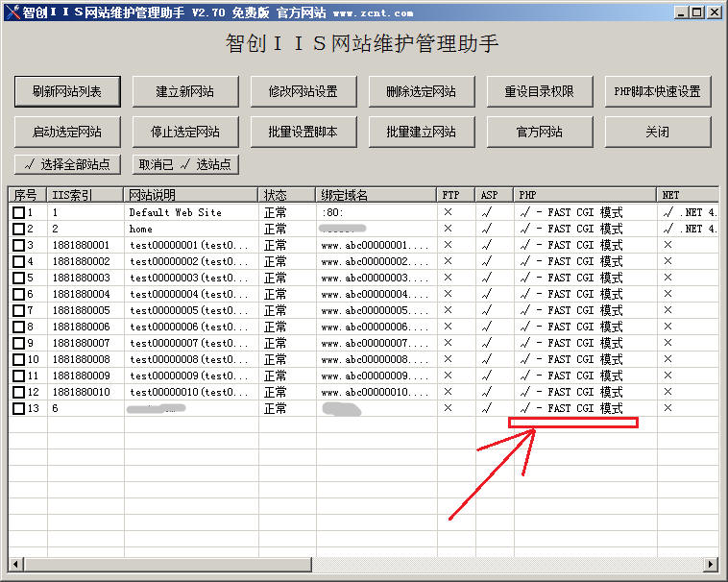Click '.NET 4.' cell in row 1

(690, 212)
